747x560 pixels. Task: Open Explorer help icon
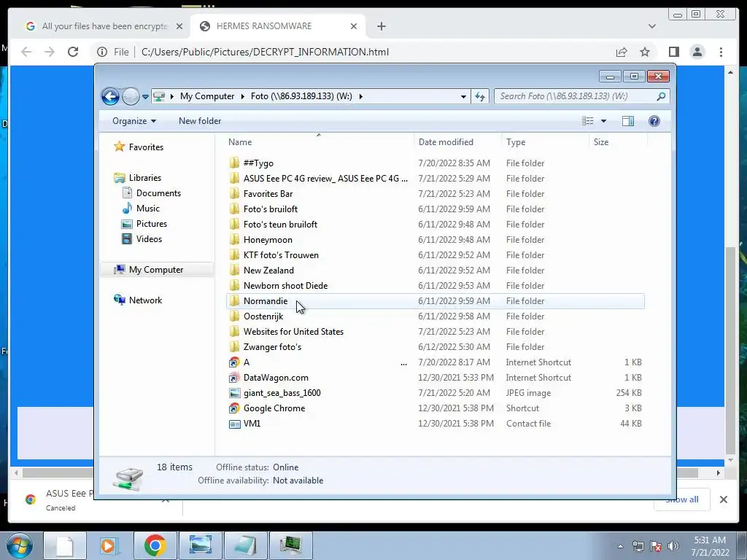(654, 121)
